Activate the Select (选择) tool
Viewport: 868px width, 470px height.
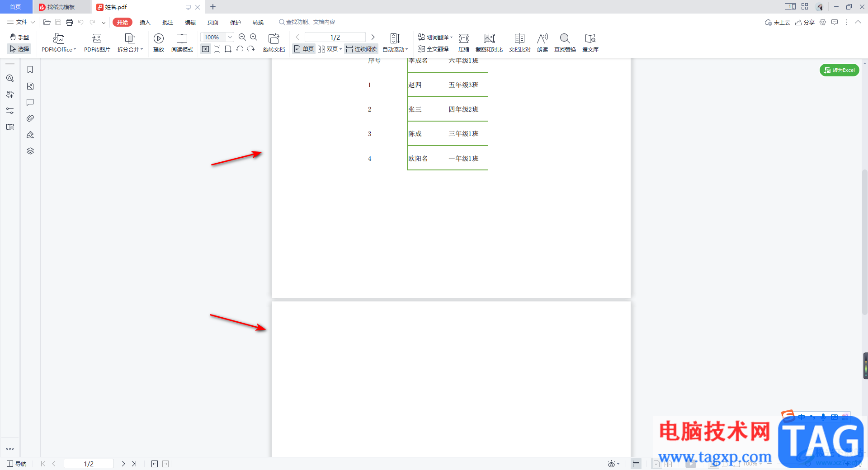[x=19, y=49]
